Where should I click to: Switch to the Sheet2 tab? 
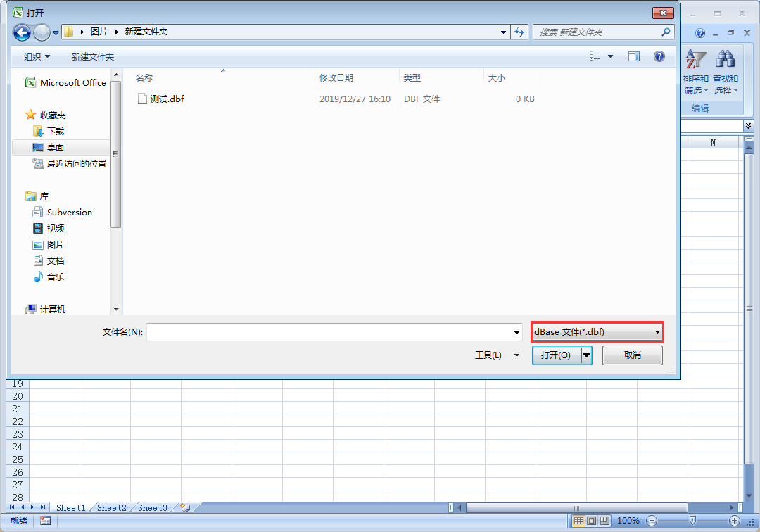[x=110, y=507]
